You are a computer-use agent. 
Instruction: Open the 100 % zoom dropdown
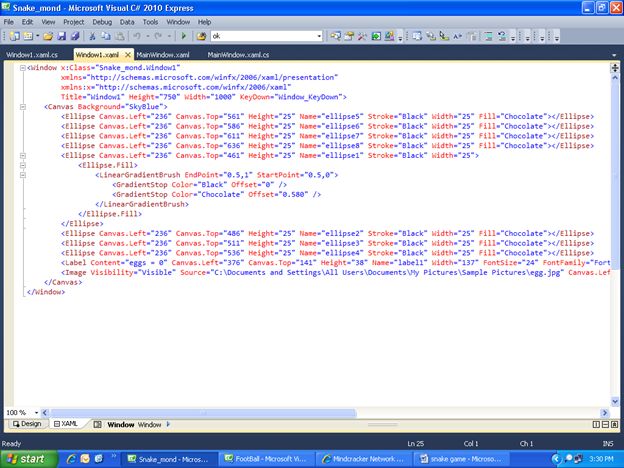point(36,413)
